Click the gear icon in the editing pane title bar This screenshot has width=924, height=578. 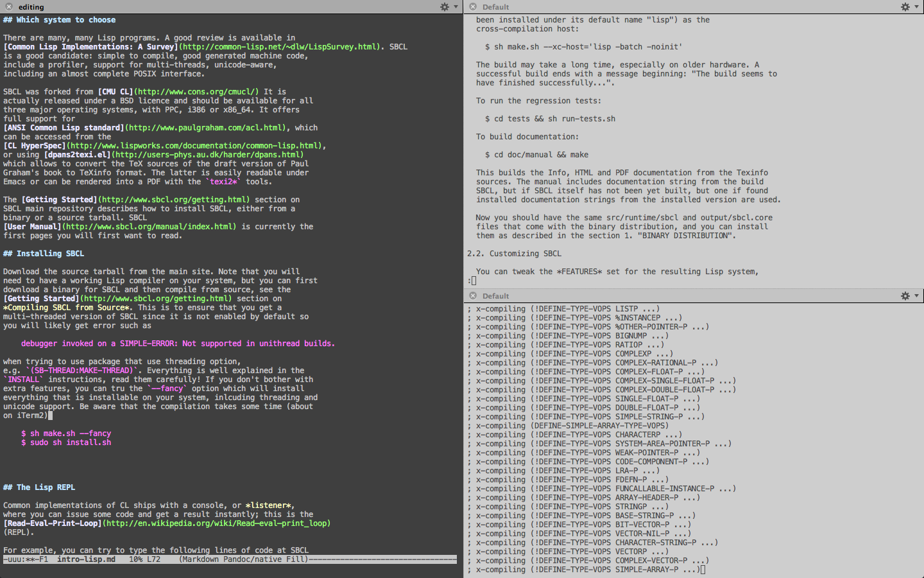click(x=444, y=7)
